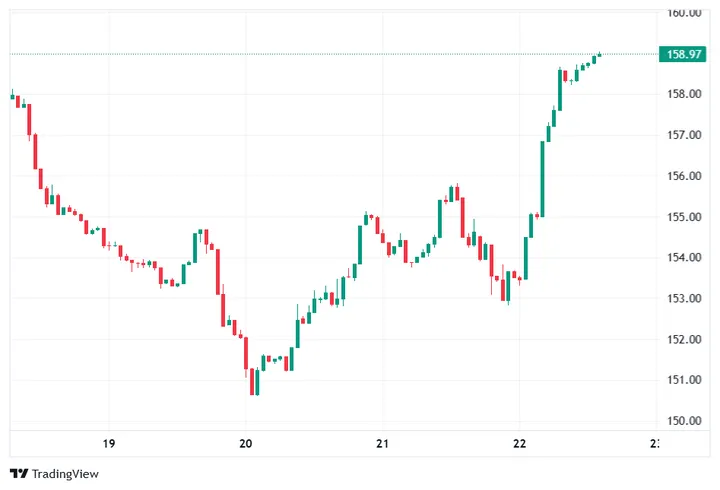720x490 pixels.
Task: Click the first red candle at far left
Action: (x=18, y=100)
